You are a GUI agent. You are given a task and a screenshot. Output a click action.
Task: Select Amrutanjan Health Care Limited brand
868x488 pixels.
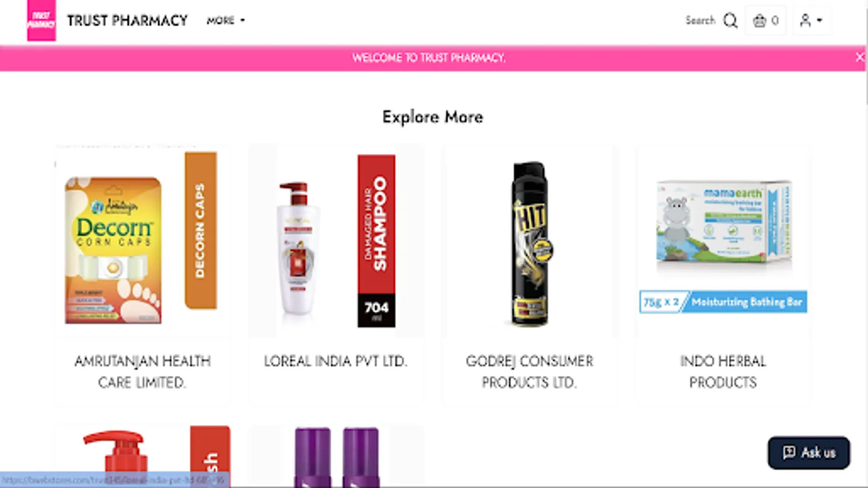point(142,371)
